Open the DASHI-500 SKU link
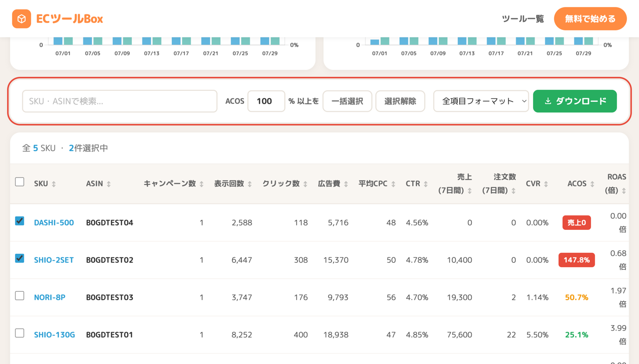Screen dimensions: 639x364 54,223
